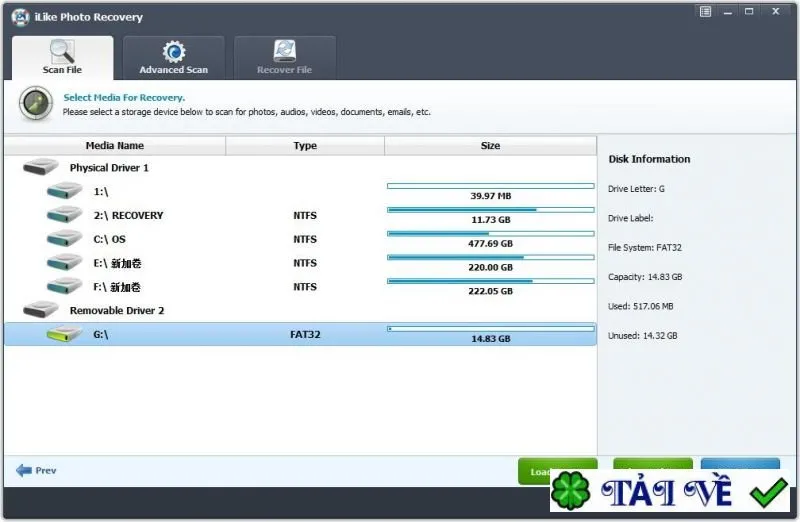Click the C:\ OS drive icon
800x522 pixels.
pos(64,238)
